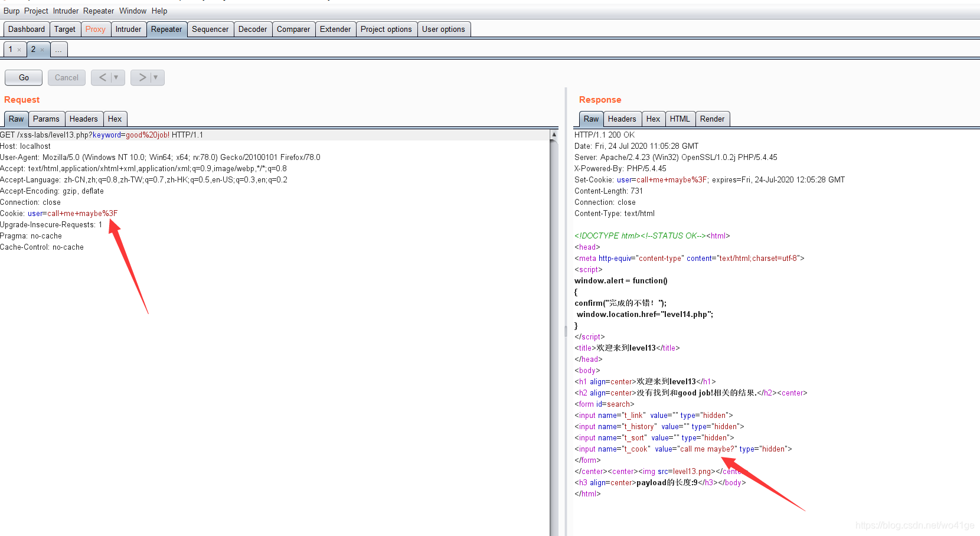Viewport: 980px width, 536px height.
Task: Go back to previous request in history
Action: click(102, 77)
